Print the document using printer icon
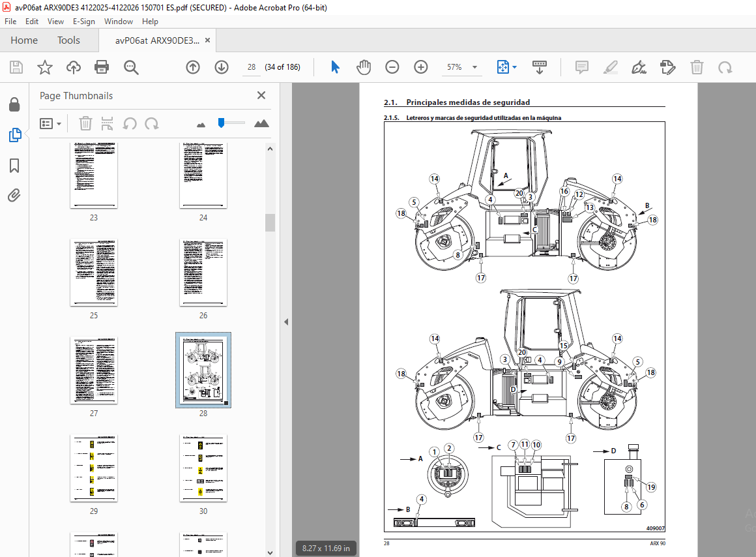This screenshot has height=557, width=756. pos(102,67)
